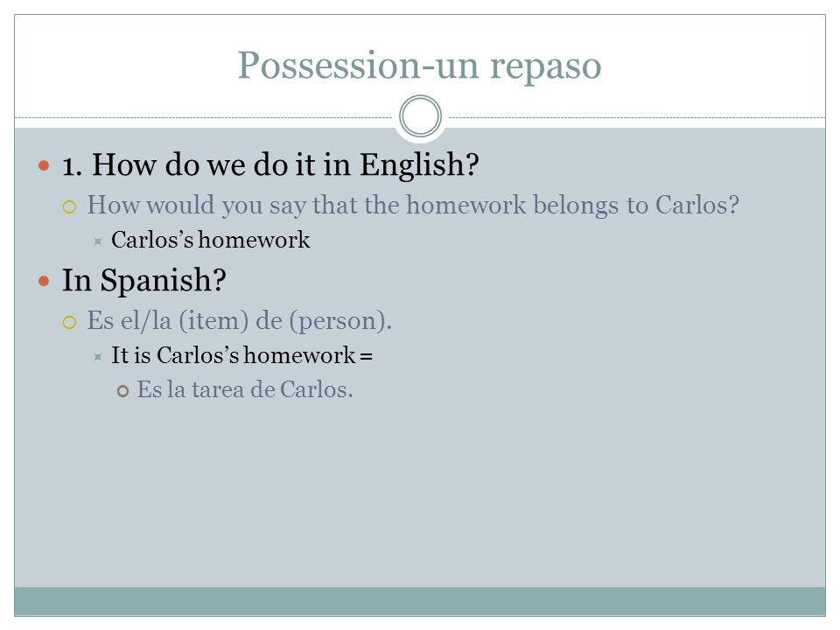The width and height of the screenshot is (840, 630).
Task: Select the text '1. How do we do it in English?'
Action: 270,164
